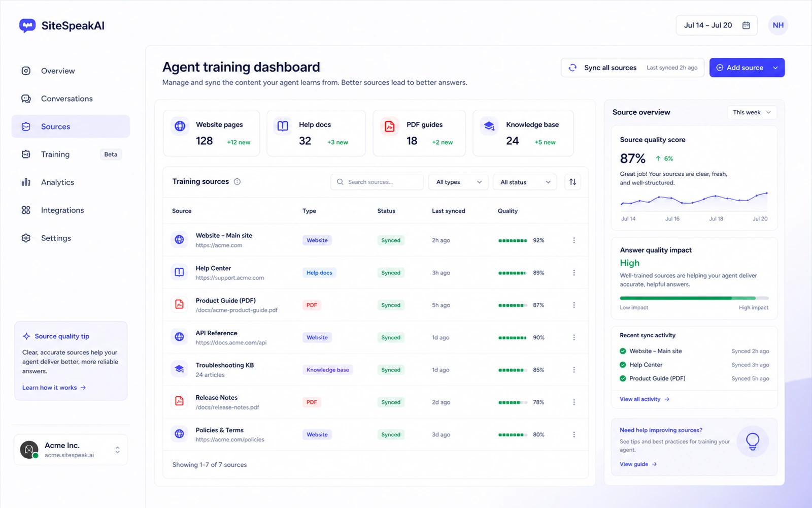The width and height of the screenshot is (812, 508).
Task: Click the sync arrows icon
Action: [x=572, y=68]
